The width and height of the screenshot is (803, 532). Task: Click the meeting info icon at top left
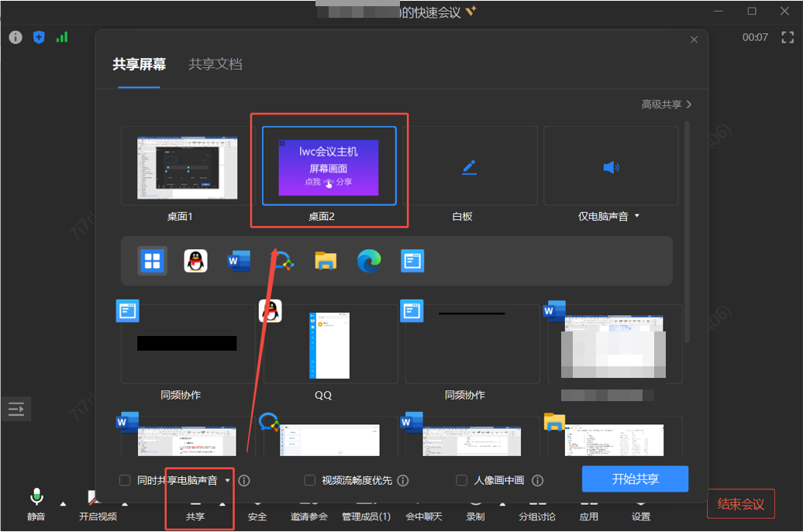(x=16, y=37)
